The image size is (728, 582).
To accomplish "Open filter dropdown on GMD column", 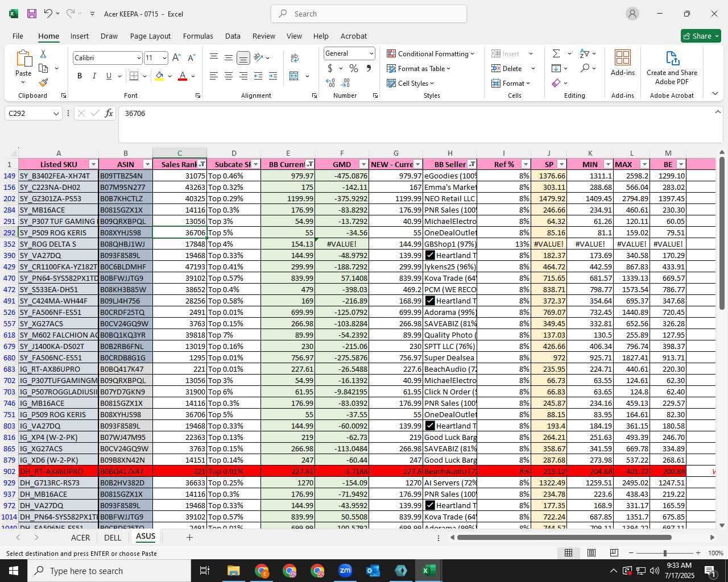I will pos(363,164).
